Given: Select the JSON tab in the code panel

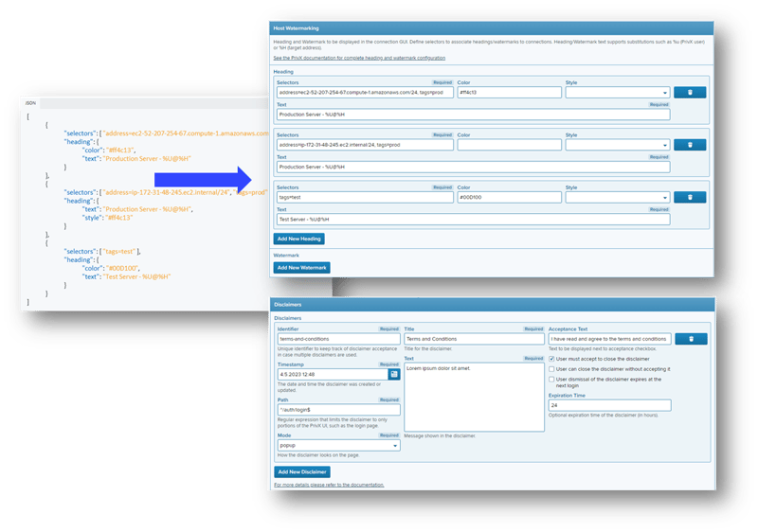Looking at the screenshot, I should tap(30, 102).
